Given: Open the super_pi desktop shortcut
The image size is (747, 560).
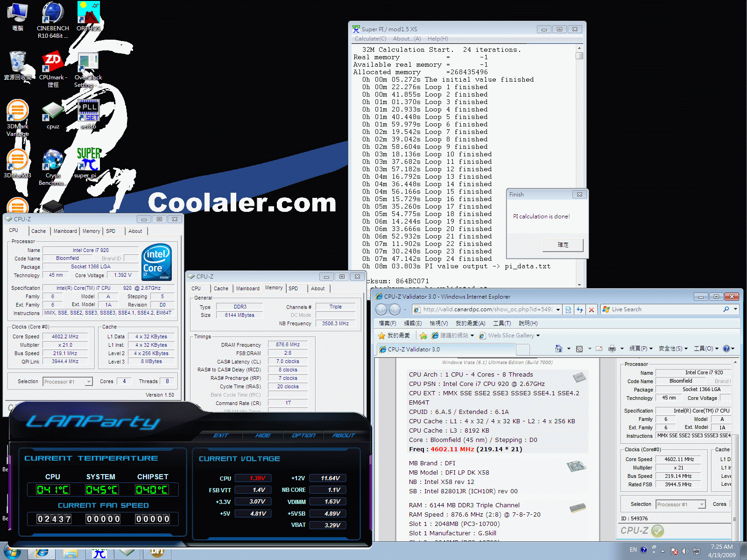Looking at the screenshot, I should click(x=88, y=163).
